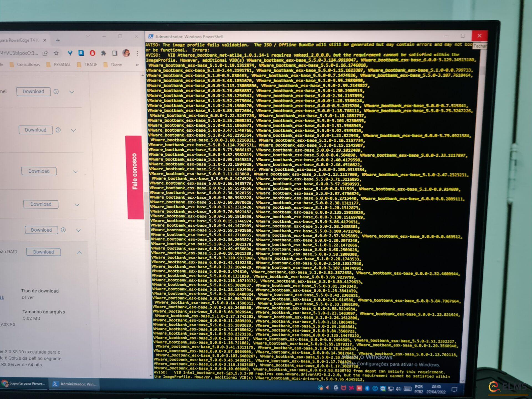Open the blue V extension icon
This screenshot has height=399, width=532.
(70, 53)
